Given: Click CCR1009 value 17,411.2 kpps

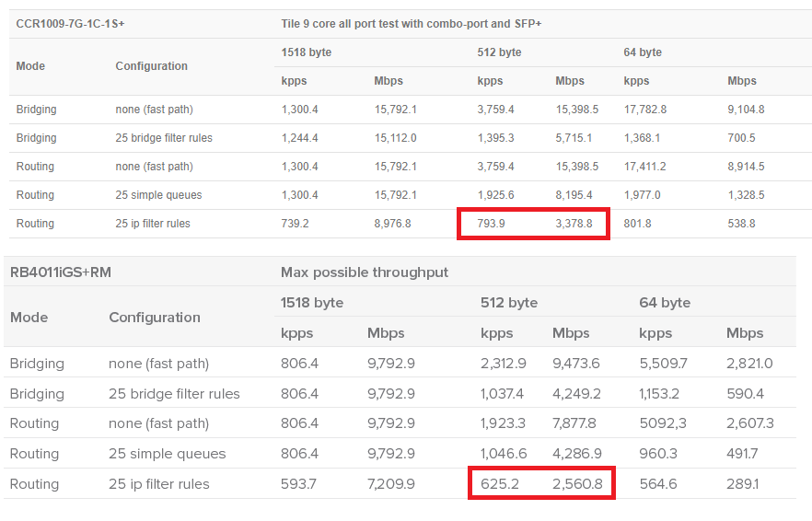Looking at the screenshot, I should 644,167.
